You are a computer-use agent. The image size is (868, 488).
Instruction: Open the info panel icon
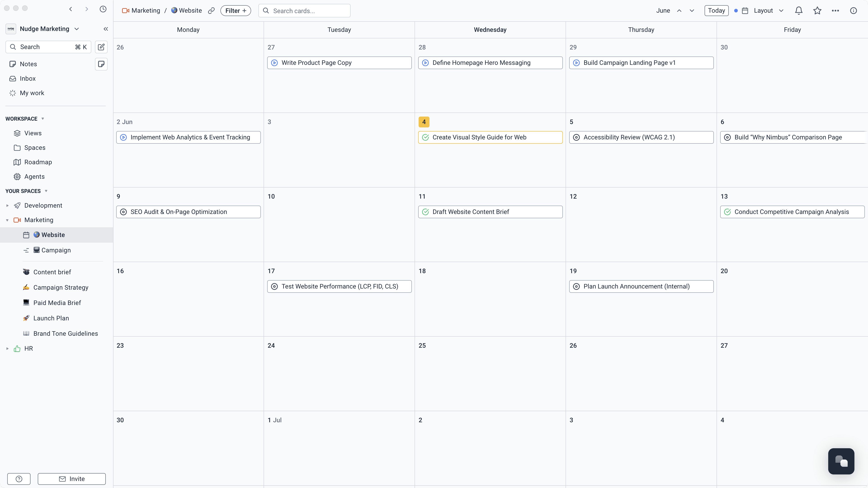click(x=854, y=11)
